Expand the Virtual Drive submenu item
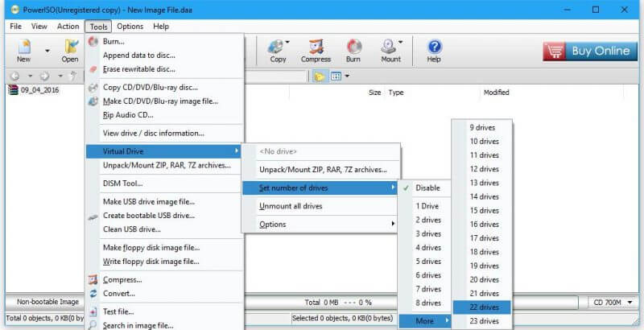 click(163, 151)
